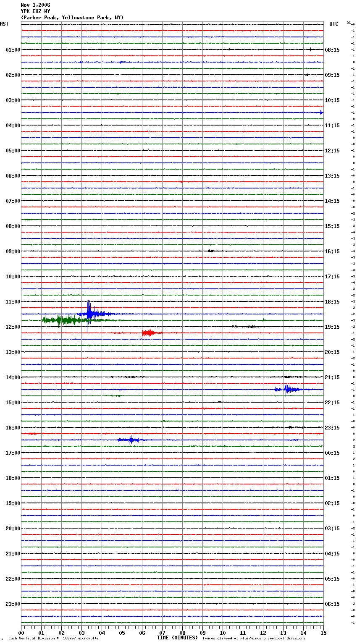Click the 19:15 UTC time label
Viewport: 357px width, 644px height.
click(x=332, y=327)
